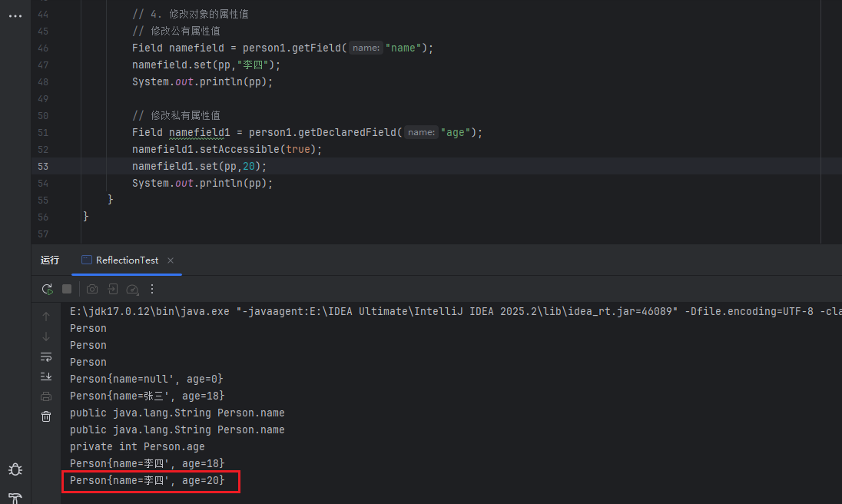
Task: Toggle soft-wrap in console
Action: [46, 356]
